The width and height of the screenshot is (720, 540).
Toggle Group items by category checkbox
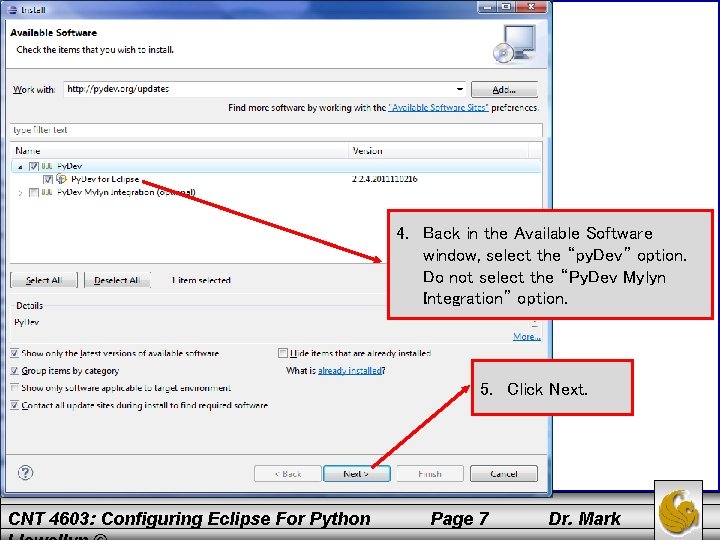click(x=14, y=371)
